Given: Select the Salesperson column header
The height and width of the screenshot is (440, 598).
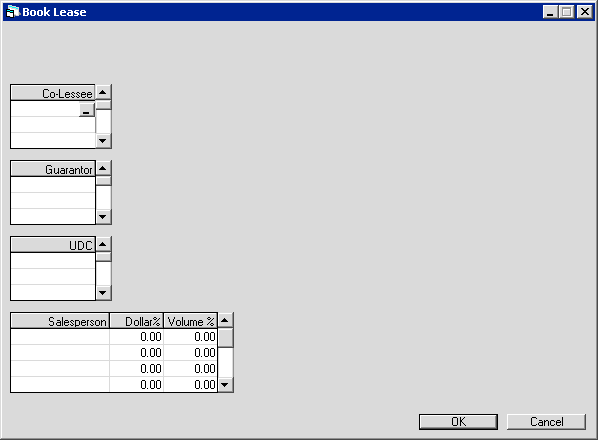Looking at the screenshot, I should click(x=60, y=321).
